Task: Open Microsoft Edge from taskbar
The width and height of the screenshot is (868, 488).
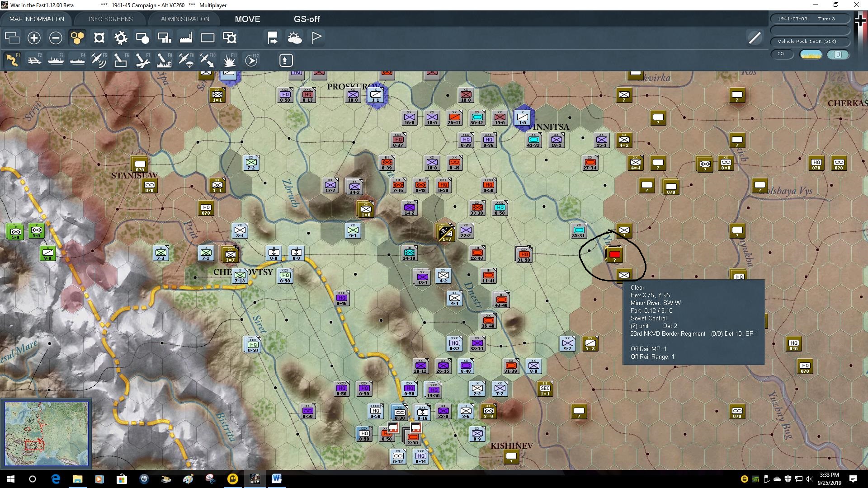Action: click(56, 479)
